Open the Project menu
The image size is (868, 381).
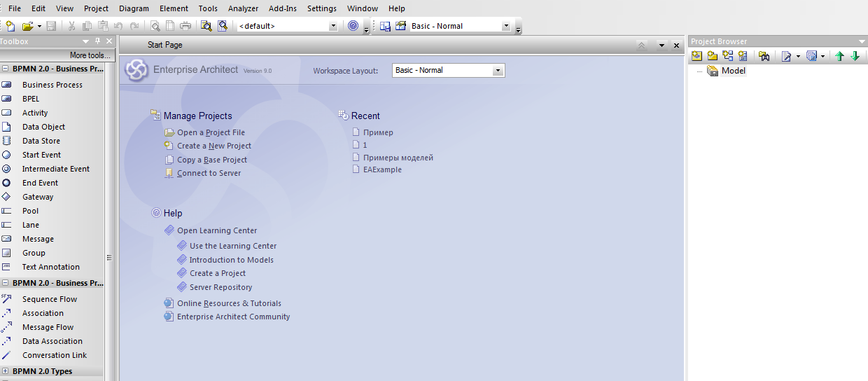coord(96,8)
